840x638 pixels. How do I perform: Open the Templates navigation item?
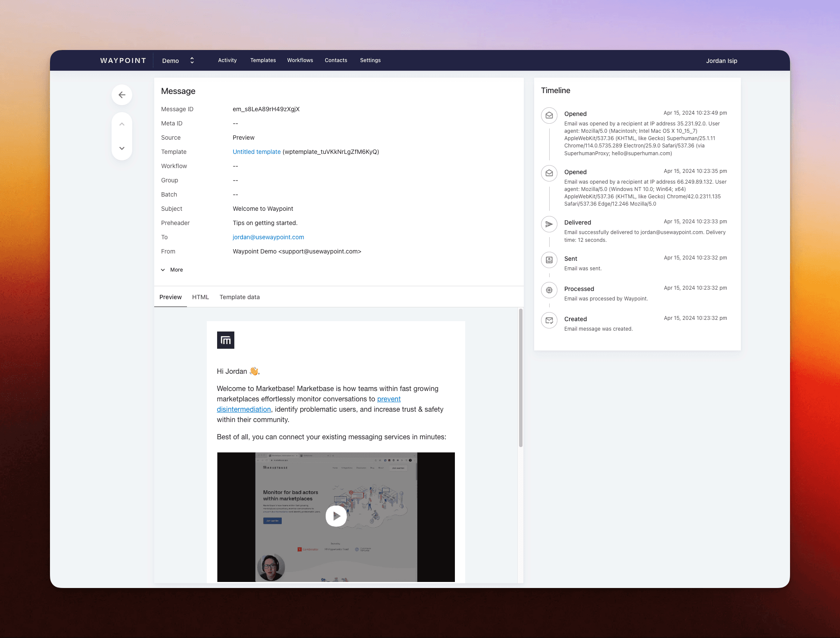[x=263, y=60]
